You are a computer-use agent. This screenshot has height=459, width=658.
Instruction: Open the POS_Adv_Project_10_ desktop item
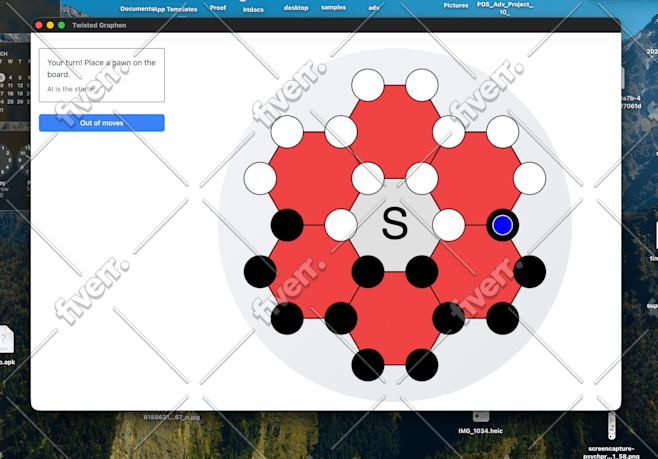504,8
